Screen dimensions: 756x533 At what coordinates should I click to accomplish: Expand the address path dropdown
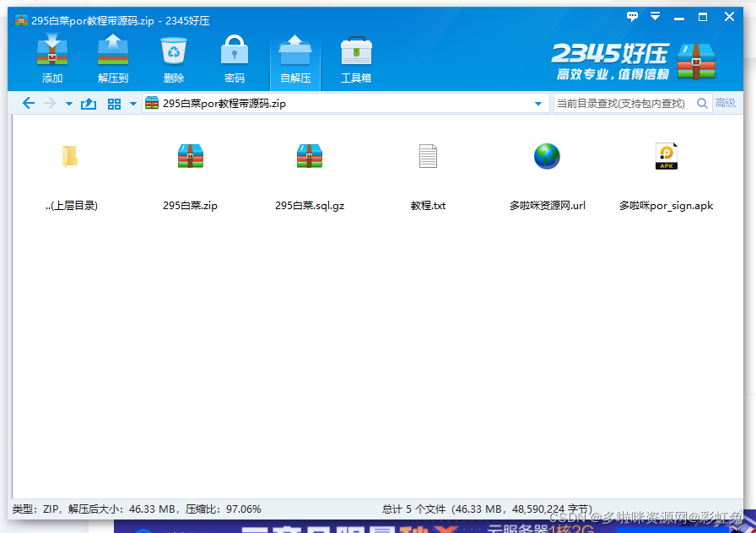[x=538, y=104]
